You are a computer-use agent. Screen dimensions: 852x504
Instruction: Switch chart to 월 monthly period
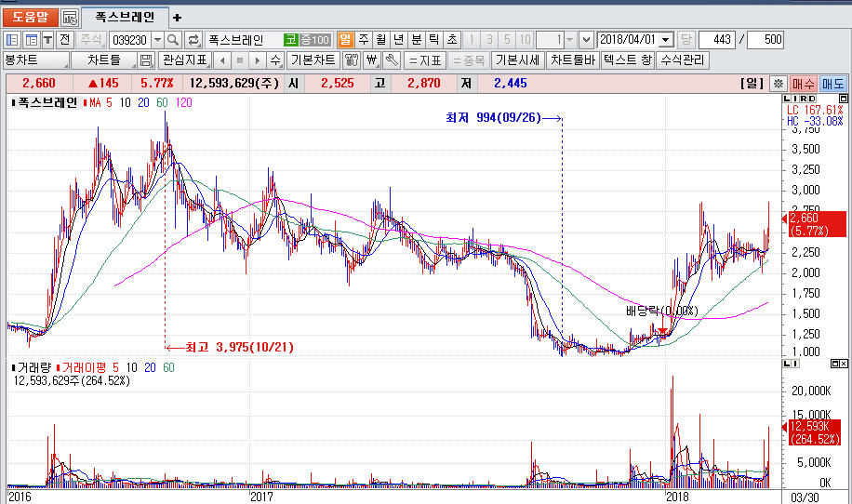[380, 40]
